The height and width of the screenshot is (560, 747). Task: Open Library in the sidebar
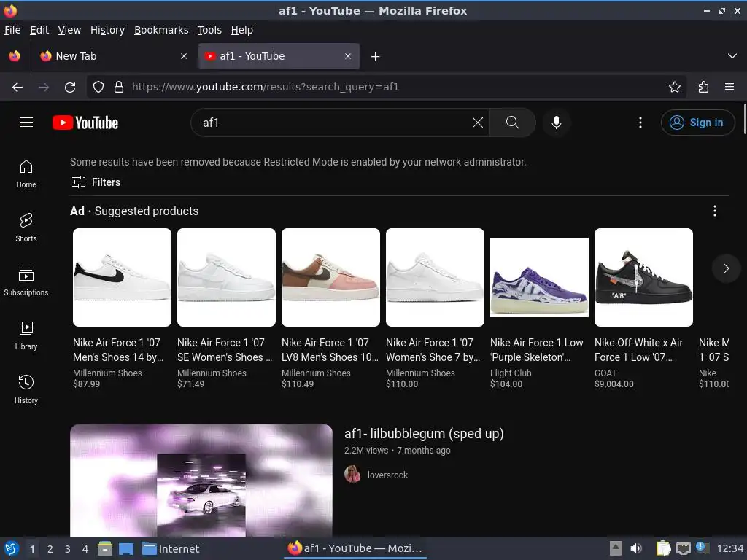[x=26, y=335]
